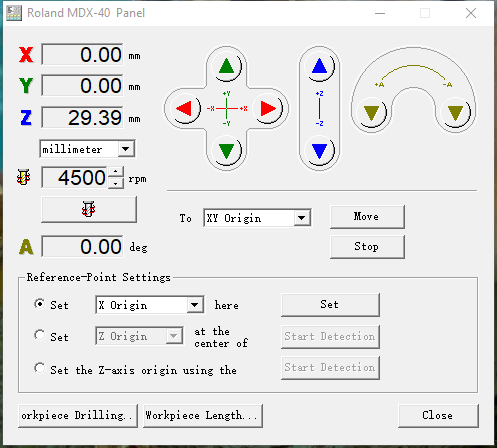This screenshot has height=448, width=497.
Task: Click the spindle speed field showing 4500
Action: coord(74,177)
